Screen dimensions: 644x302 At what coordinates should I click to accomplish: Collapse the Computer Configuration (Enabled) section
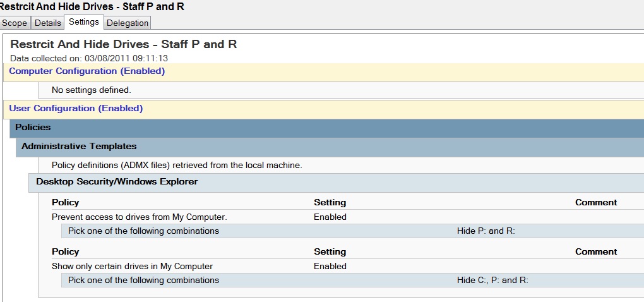tap(86, 71)
